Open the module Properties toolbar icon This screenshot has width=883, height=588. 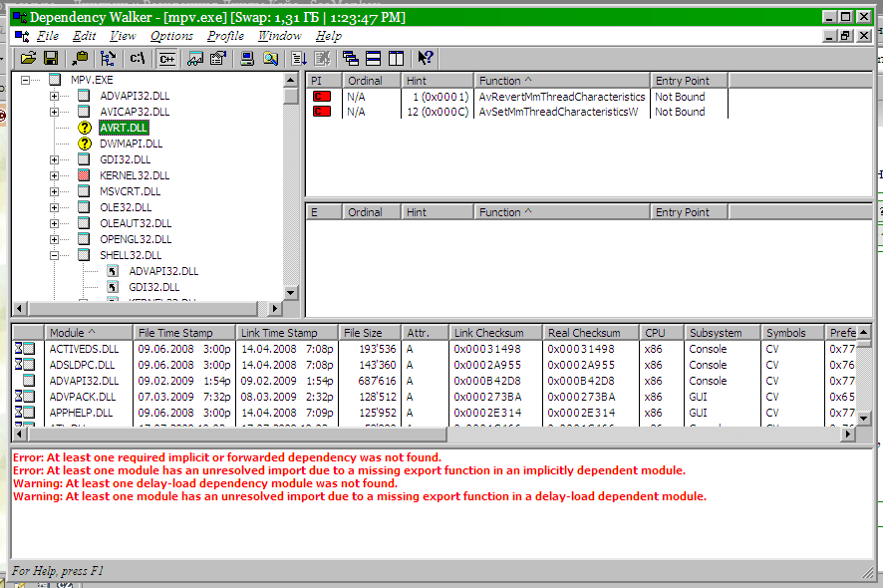[x=218, y=59]
